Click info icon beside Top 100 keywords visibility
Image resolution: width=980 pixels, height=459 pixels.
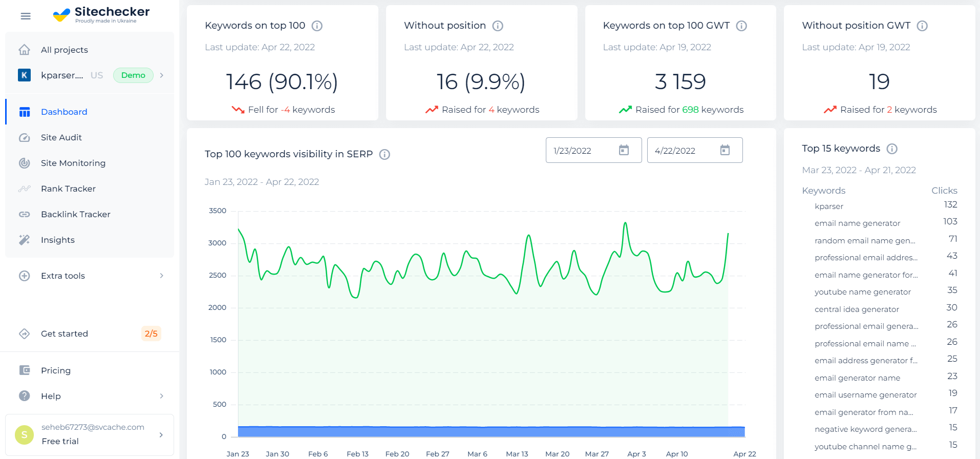click(385, 154)
